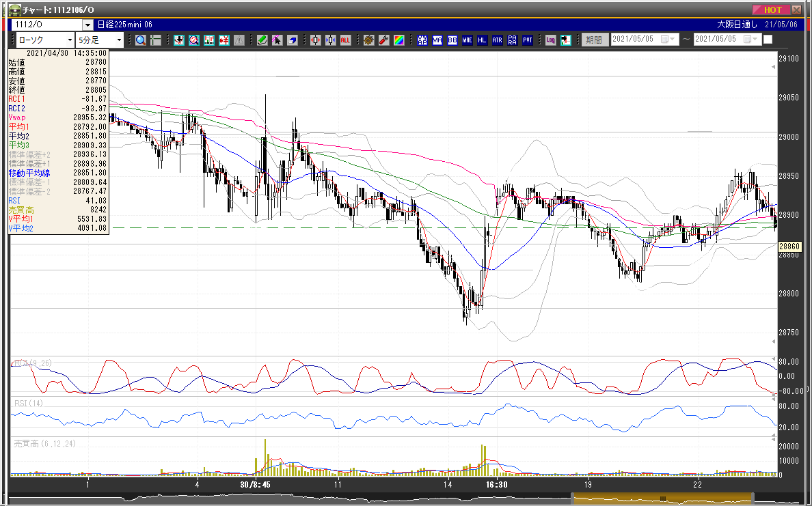Click the 大阪日通し session label
This screenshot has width=812, height=506.
(737, 25)
